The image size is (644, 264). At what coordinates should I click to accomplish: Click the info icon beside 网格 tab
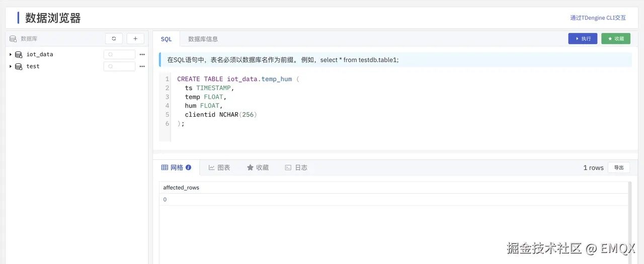[189, 167]
